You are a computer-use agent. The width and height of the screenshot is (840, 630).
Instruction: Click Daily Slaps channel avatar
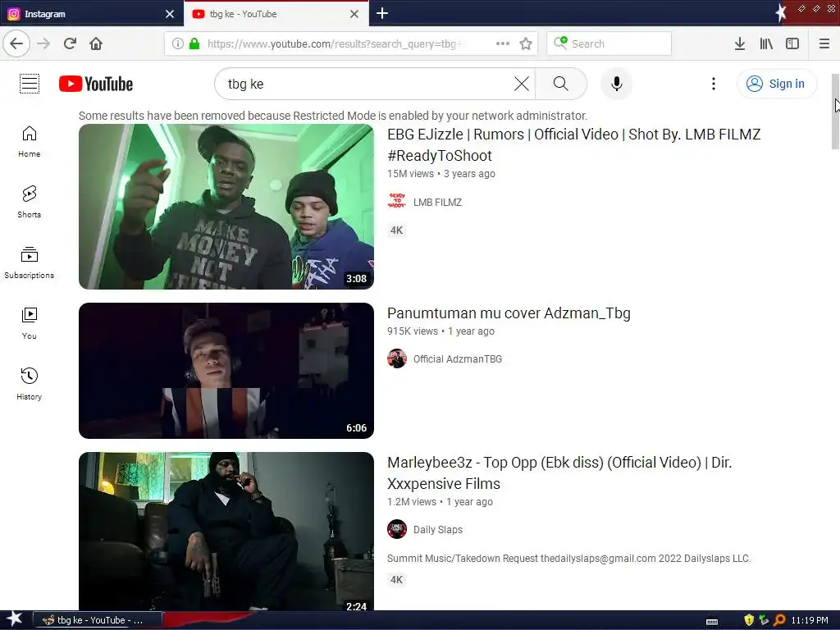click(397, 529)
